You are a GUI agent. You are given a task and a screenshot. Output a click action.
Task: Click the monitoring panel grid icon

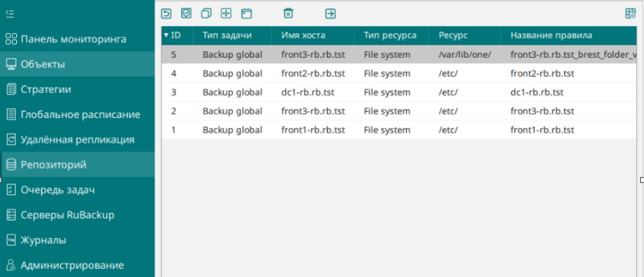pos(11,40)
